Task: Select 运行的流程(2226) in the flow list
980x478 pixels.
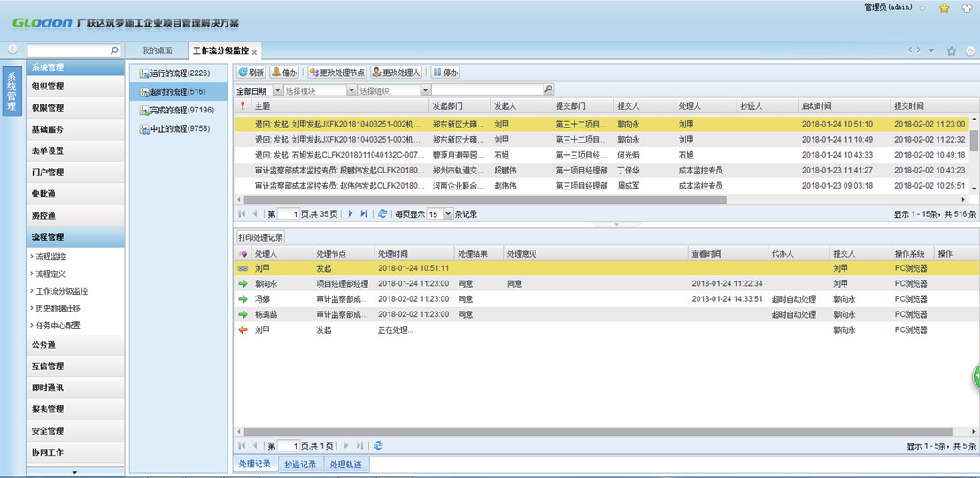Action: pyautogui.click(x=179, y=73)
